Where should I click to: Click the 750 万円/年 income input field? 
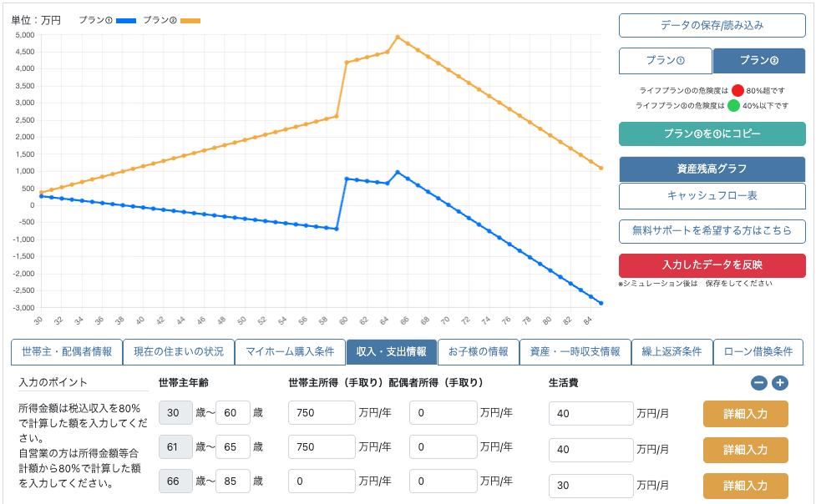[x=322, y=413]
